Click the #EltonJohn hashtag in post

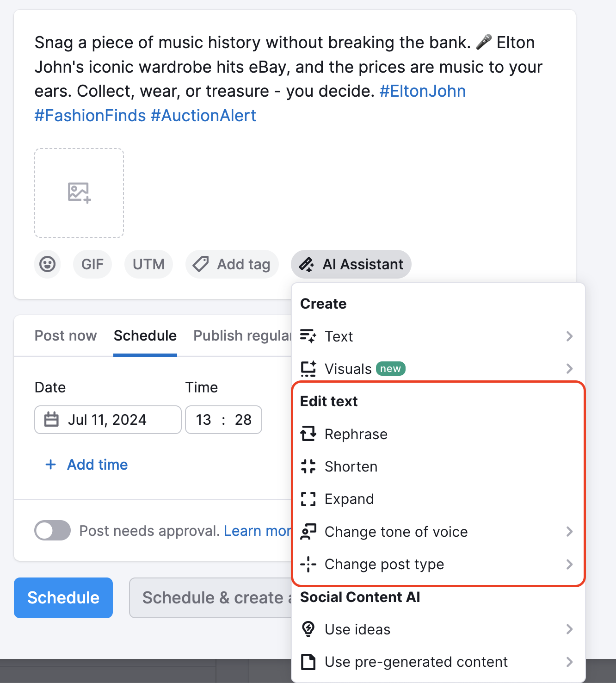(422, 91)
